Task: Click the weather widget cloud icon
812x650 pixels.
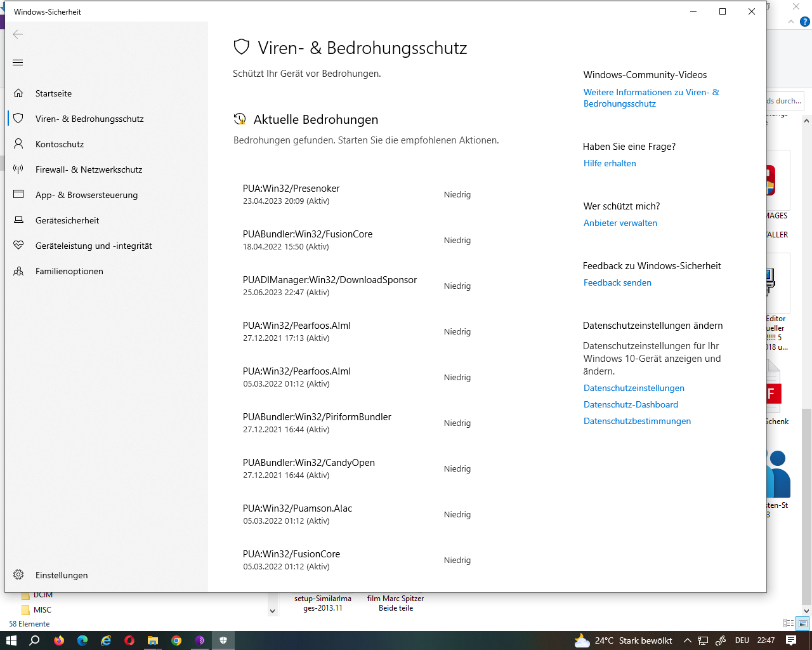Action: click(x=582, y=640)
